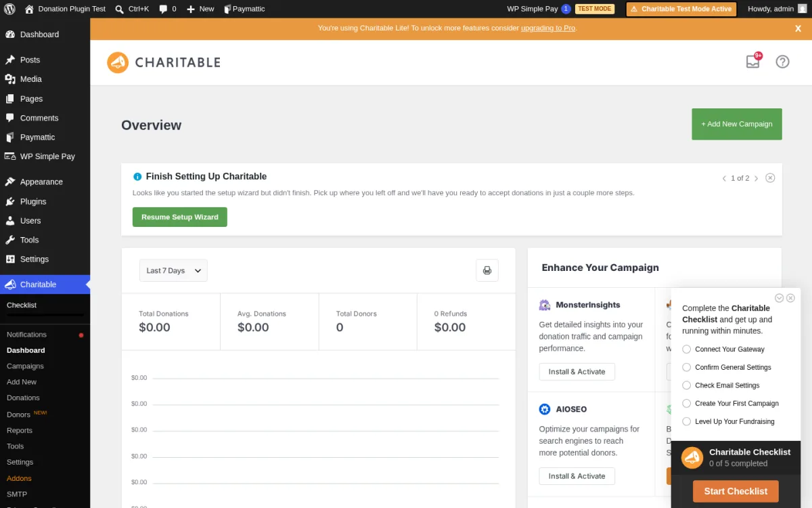Select the Check Email Settings checklist item
The width and height of the screenshot is (812, 508).
(721, 385)
